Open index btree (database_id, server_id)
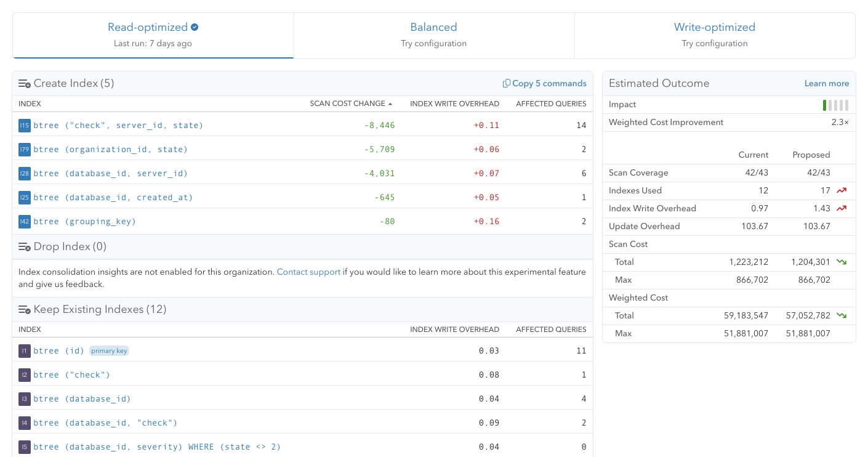The image size is (868, 457). click(111, 174)
